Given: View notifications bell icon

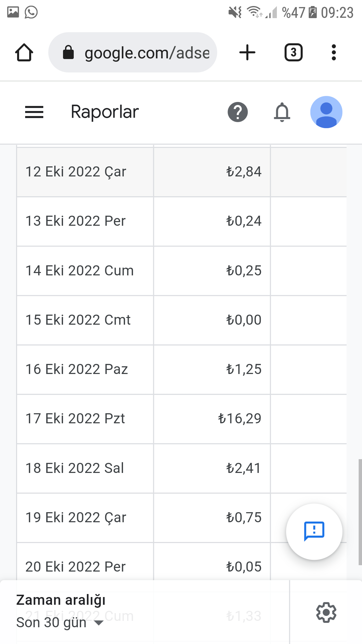Looking at the screenshot, I should [x=282, y=112].
